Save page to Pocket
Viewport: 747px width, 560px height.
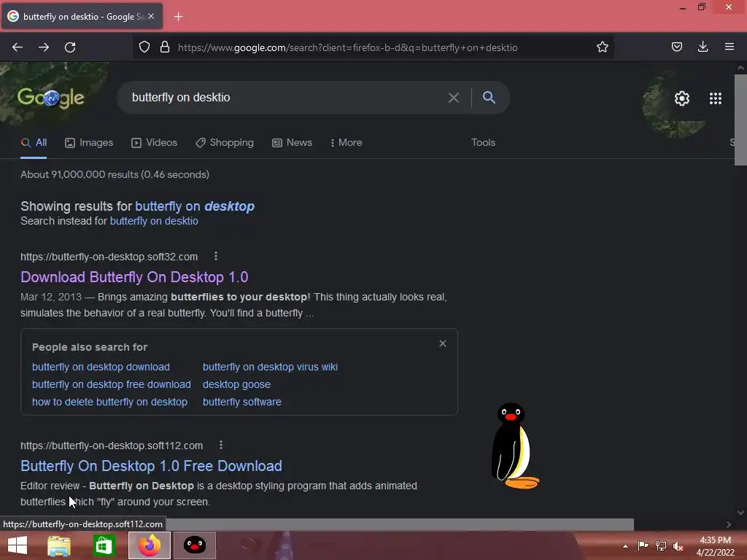(x=676, y=47)
